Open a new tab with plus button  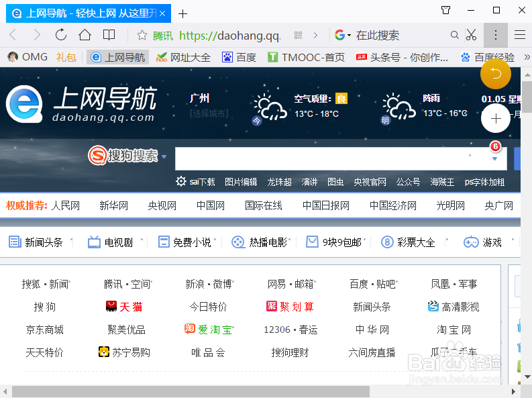pyautogui.click(x=182, y=14)
